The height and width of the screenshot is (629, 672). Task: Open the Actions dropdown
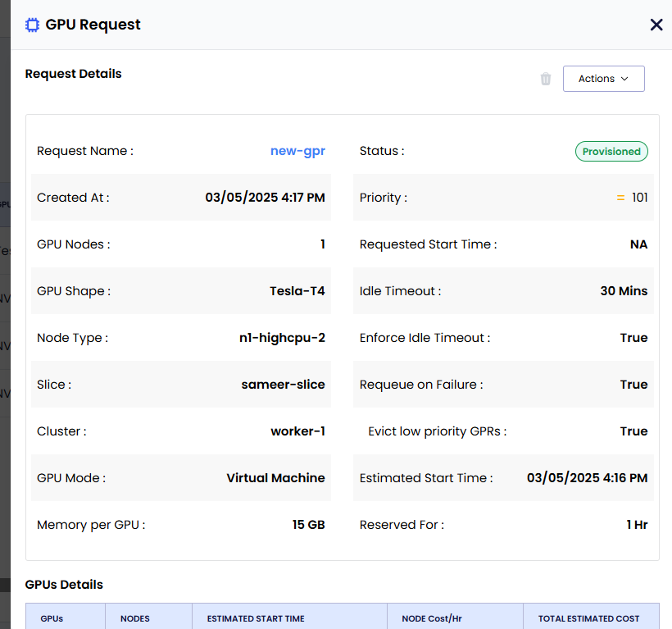(603, 79)
